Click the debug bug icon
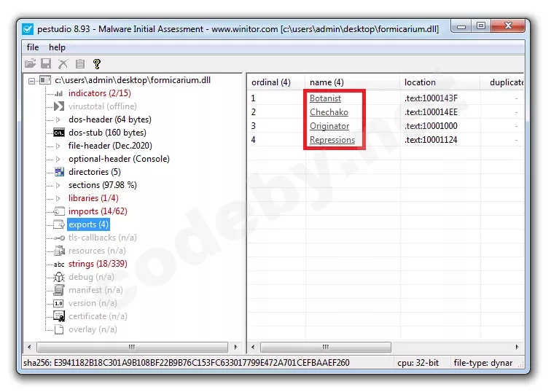 [59, 277]
